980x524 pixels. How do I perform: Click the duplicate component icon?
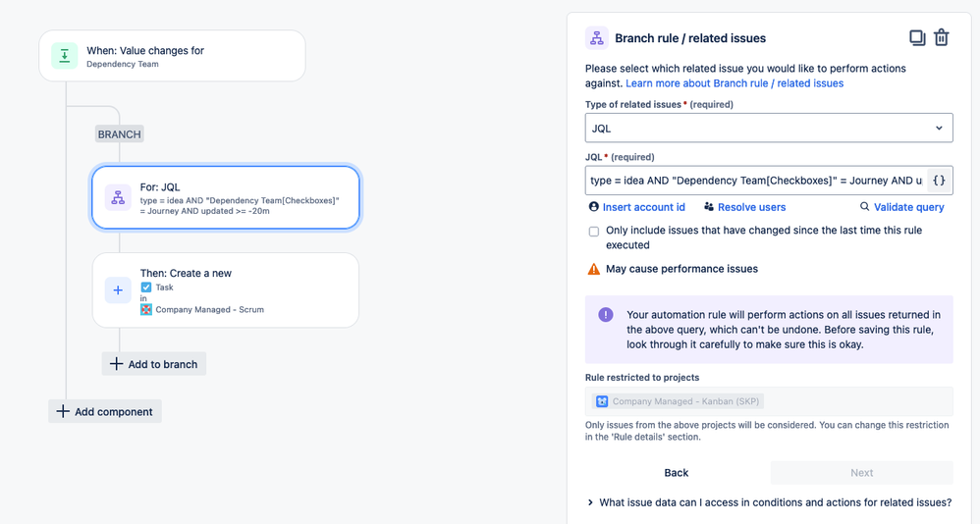pyautogui.click(x=917, y=38)
